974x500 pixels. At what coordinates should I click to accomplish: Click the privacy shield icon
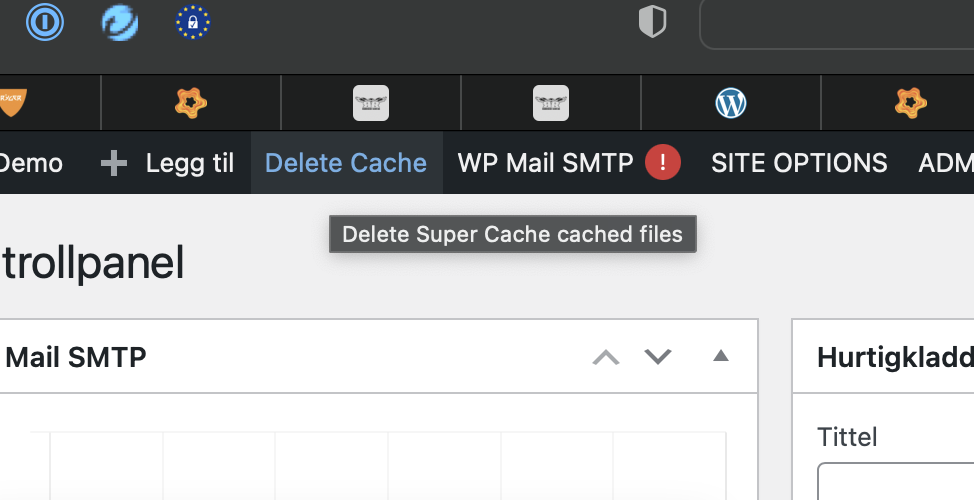click(652, 22)
